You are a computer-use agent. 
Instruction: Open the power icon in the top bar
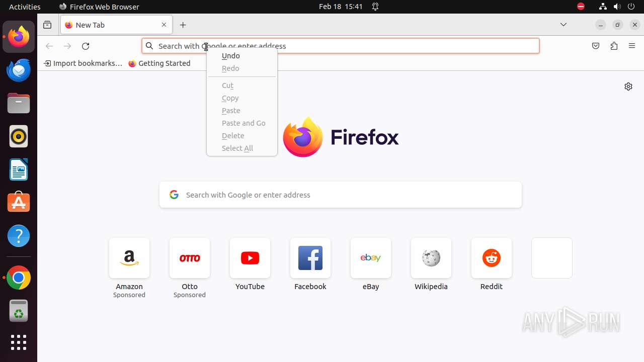(632, 7)
